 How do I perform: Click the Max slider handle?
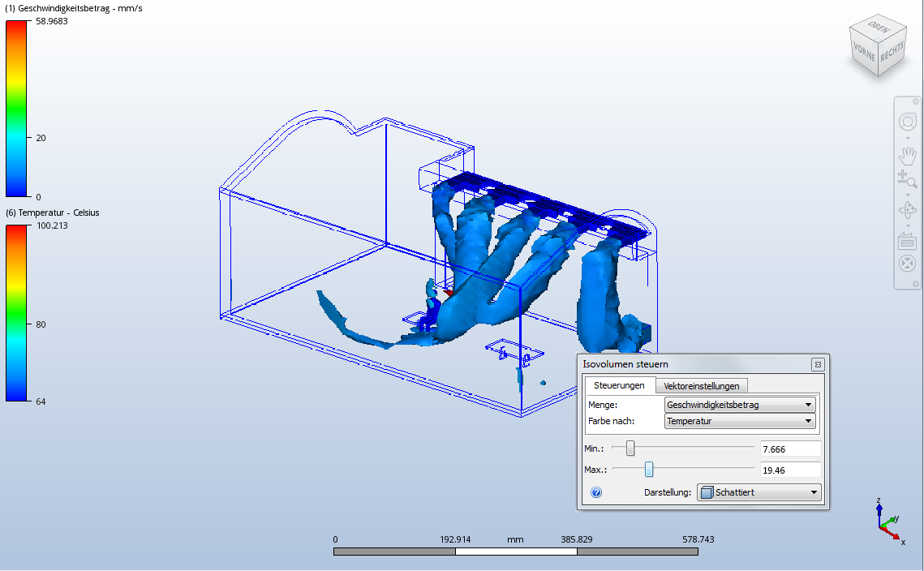click(649, 470)
